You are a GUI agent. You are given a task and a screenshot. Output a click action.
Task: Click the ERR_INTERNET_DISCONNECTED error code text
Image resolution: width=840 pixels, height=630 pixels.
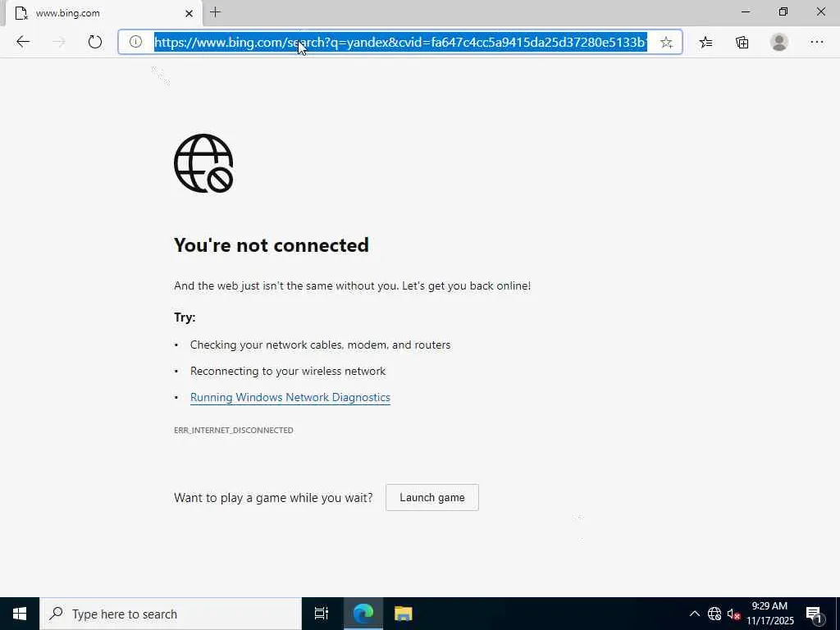pyautogui.click(x=234, y=430)
